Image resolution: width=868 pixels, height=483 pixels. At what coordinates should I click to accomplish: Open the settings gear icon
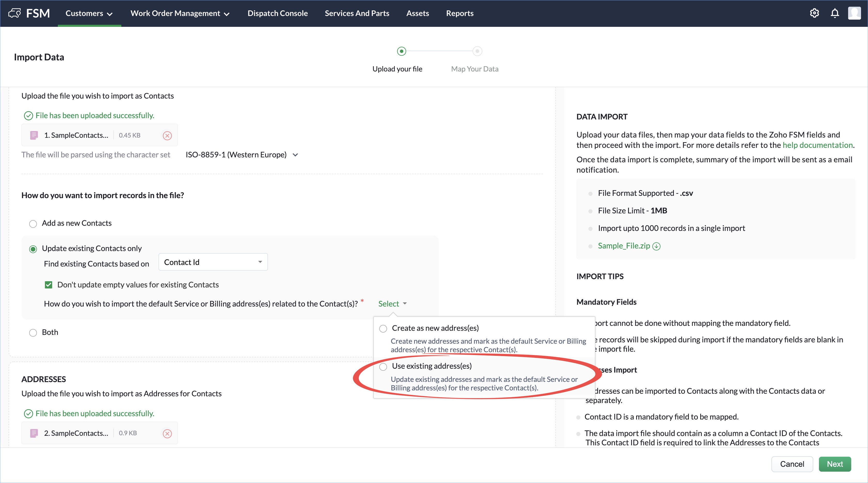pyautogui.click(x=814, y=13)
